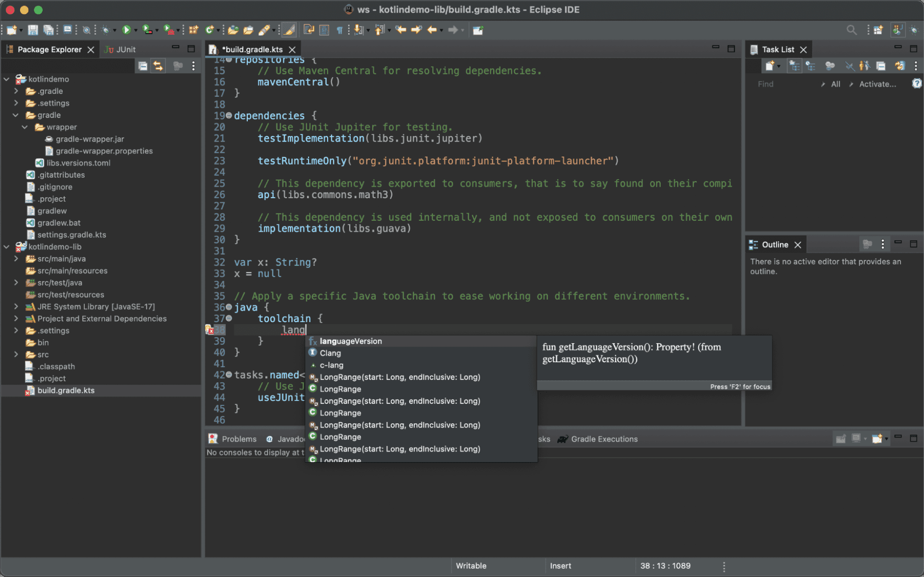Open Help via the question mark in Task List

917,83
